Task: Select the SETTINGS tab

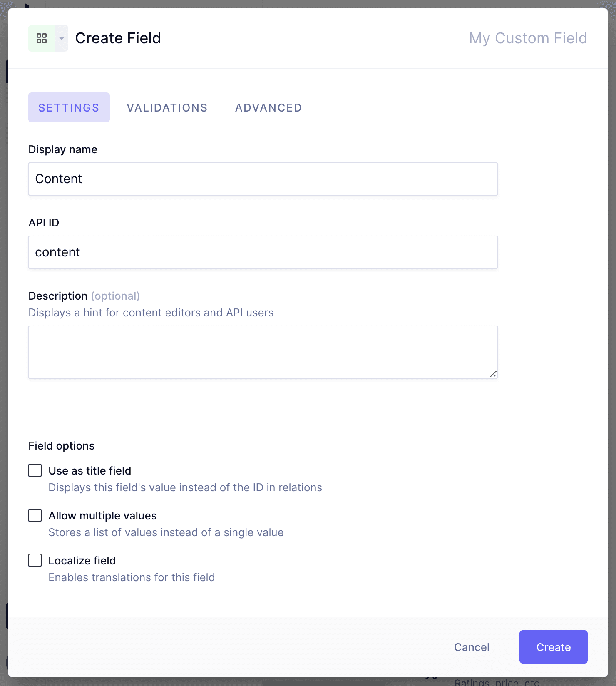Action: (x=69, y=107)
